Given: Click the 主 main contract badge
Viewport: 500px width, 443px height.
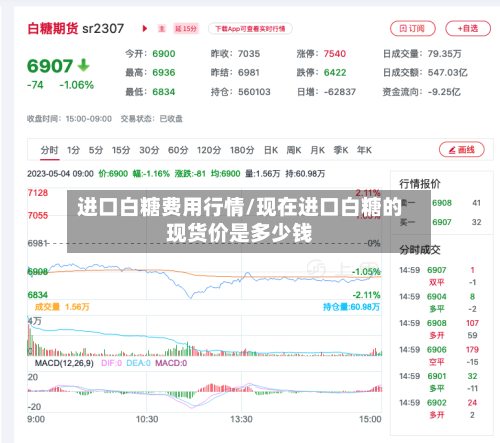Looking at the screenshot, I should click(x=162, y=29).
